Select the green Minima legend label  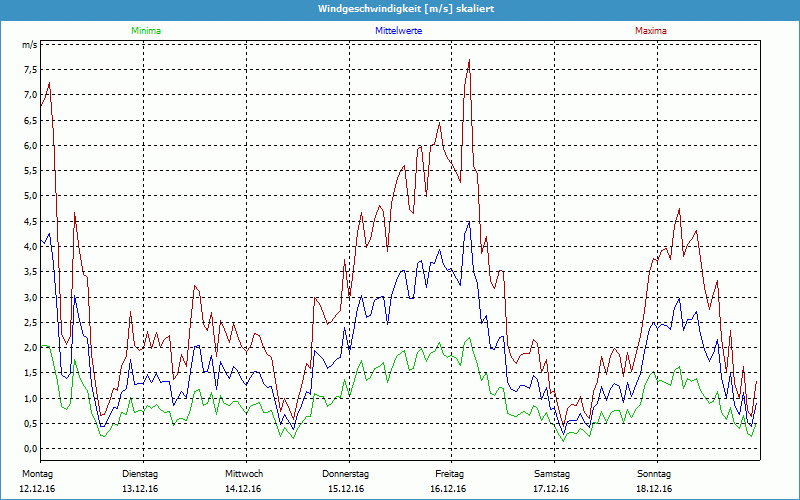(x=145, y=31)
